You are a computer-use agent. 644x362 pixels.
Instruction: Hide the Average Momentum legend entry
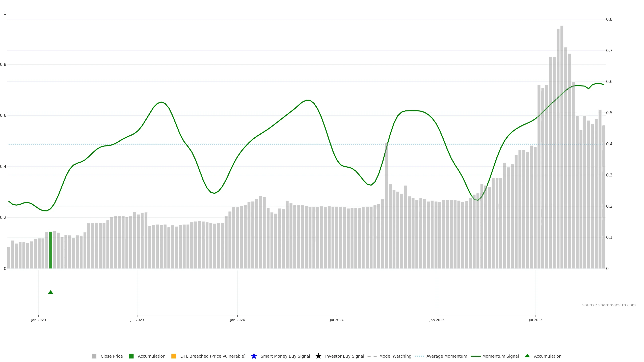click(x=446, y=356)
